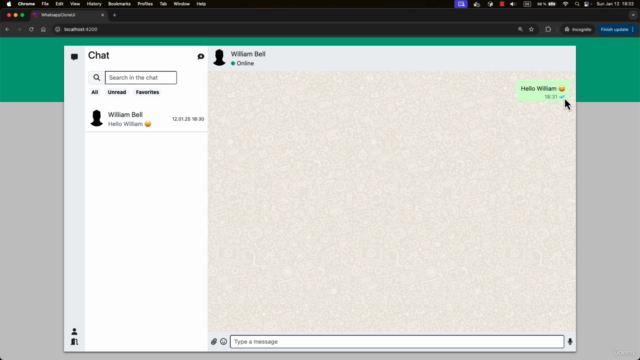The height and width of the screenshot is (360, 640).
Task: Click the search magnifier icon in chat list
Action: pyautogui.click(x=96, y=78)
